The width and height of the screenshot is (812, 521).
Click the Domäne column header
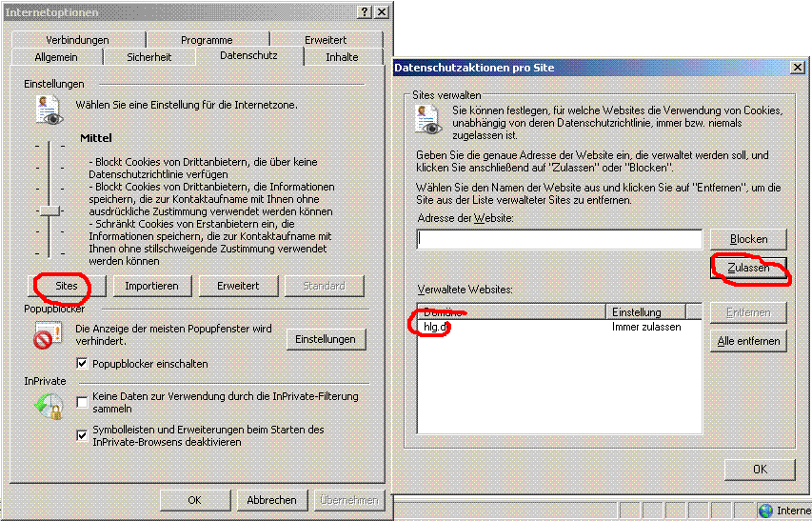point(511,311)
